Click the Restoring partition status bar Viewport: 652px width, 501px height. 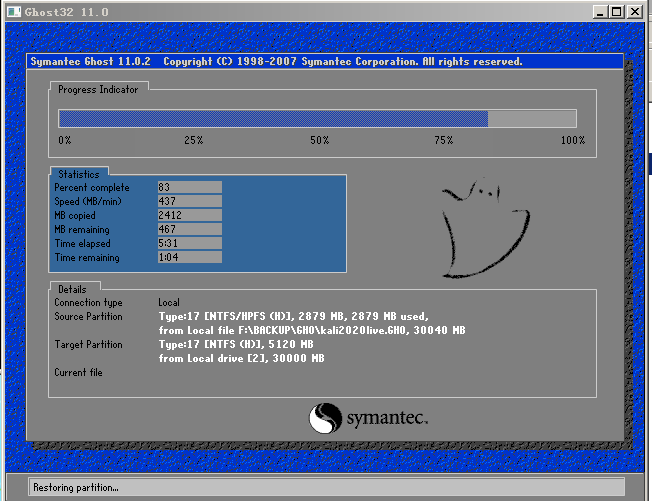click(x=326, y=487)
